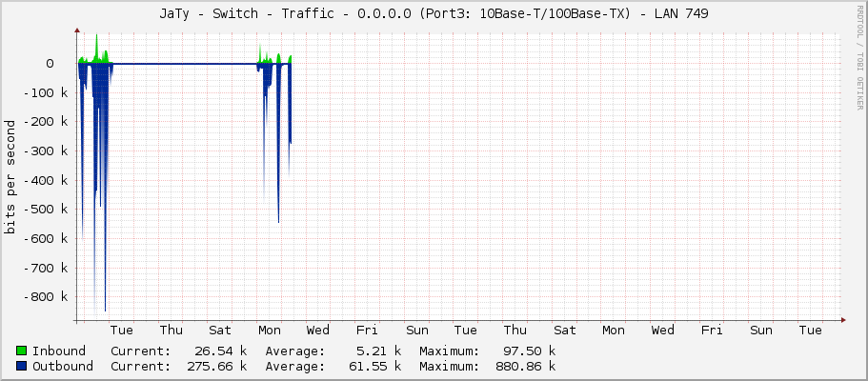Click Inbound current value 26.54 k
The width and height of the screenshot is (868, 381).
pyautogui.click(x=221, y=351)
